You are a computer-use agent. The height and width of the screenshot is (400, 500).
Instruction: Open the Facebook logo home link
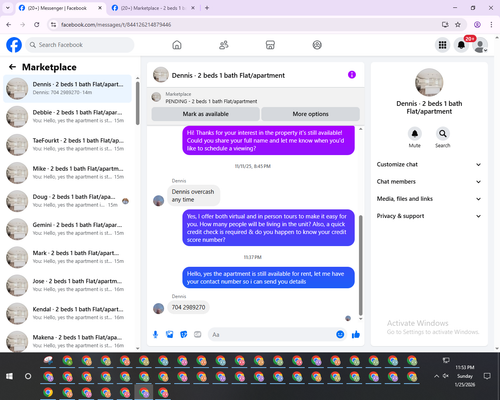[x=14, y=45]
